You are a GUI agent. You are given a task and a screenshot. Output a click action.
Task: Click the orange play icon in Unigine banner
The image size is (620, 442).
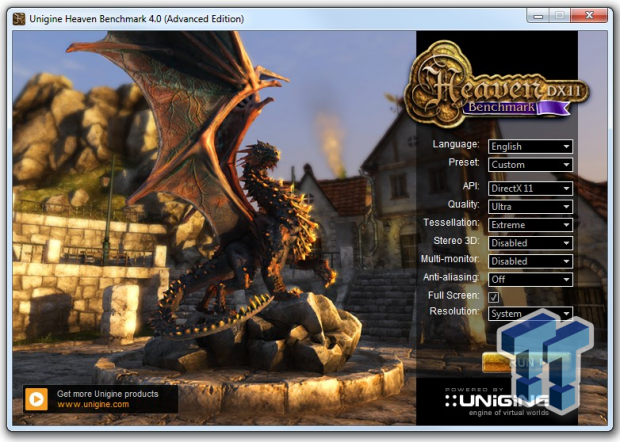tap(36, 399)
